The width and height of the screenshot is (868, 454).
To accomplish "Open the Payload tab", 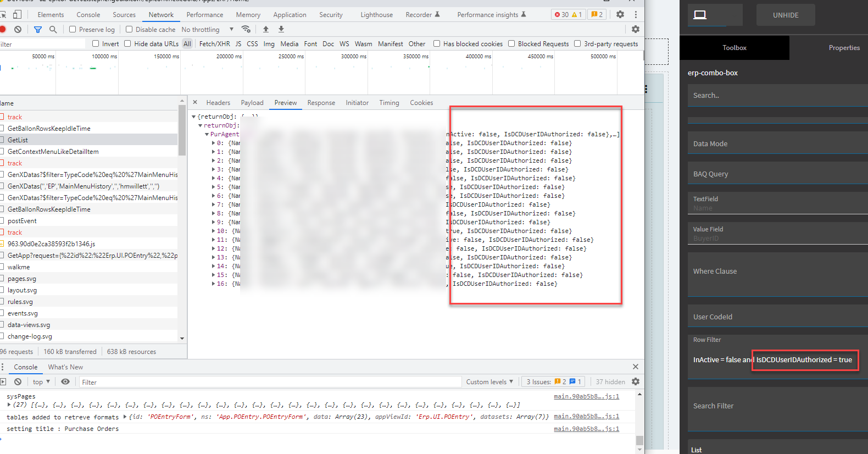I will tap(252, 103).
